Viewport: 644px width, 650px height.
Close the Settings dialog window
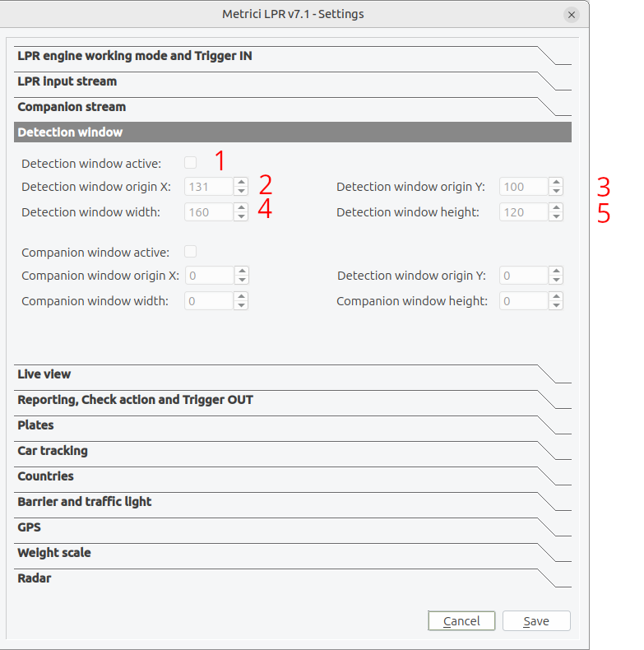[x=572, y=15]
